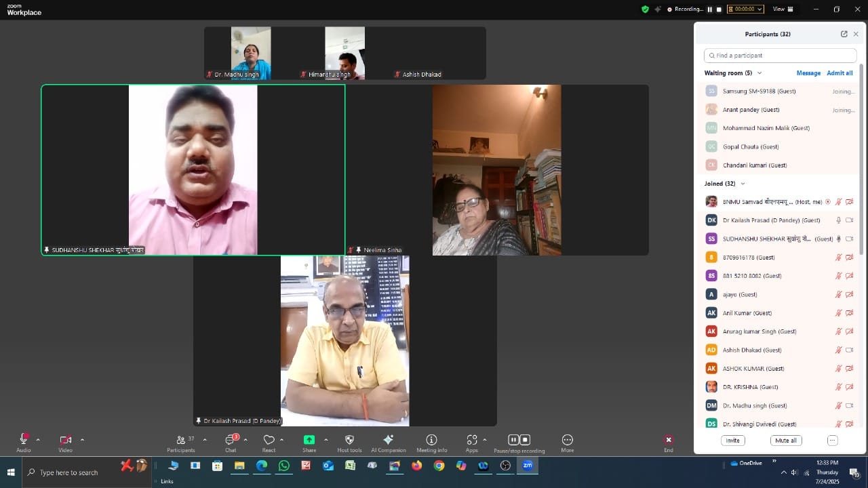
Task: Open the Apps icon
Action: pyautogui.click(x=471, y=441)
